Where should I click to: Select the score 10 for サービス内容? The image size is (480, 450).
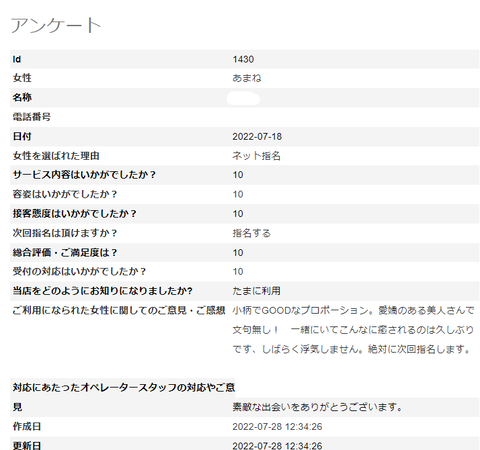tap(238, 175)
